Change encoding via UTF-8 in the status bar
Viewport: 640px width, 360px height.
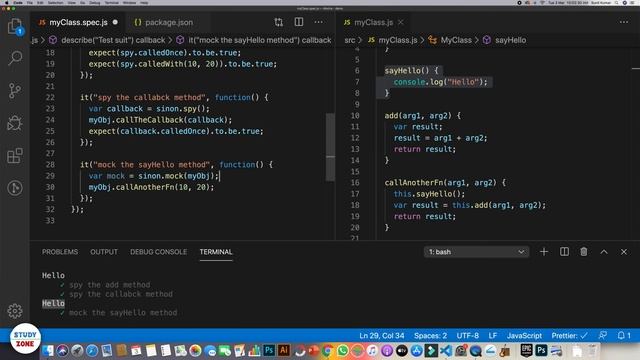(467, 336)
